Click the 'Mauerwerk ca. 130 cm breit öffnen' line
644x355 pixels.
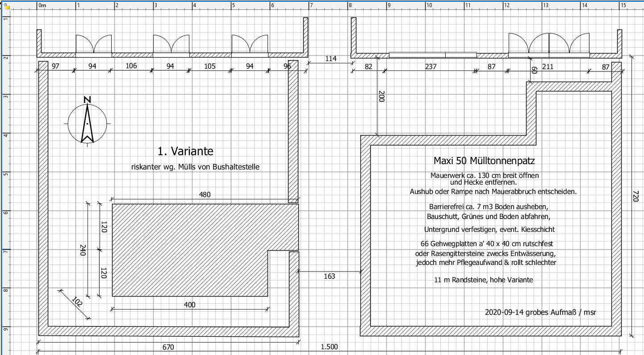pyautogui.click(x=485, y=175)
